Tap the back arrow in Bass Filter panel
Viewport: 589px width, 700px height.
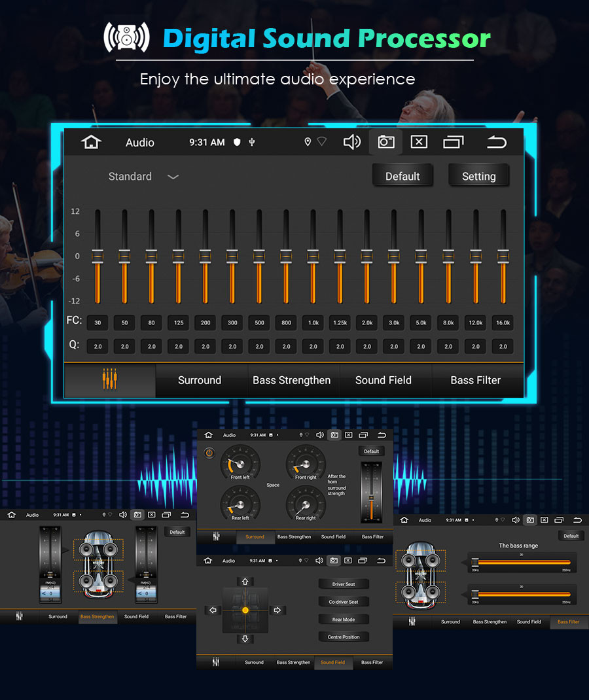577,520
